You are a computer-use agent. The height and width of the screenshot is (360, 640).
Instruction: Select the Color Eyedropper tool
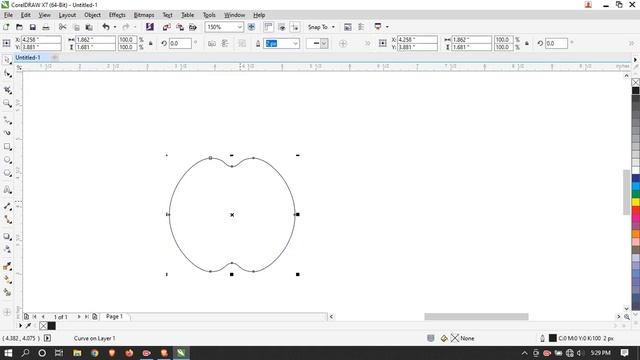[7, 266]
